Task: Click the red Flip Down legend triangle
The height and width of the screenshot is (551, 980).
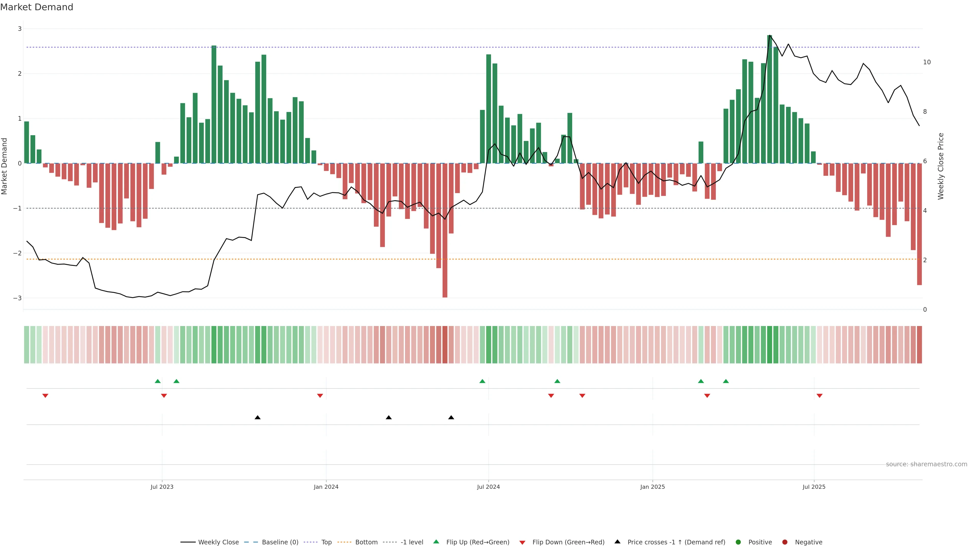Action: click(x=522, y=542)
